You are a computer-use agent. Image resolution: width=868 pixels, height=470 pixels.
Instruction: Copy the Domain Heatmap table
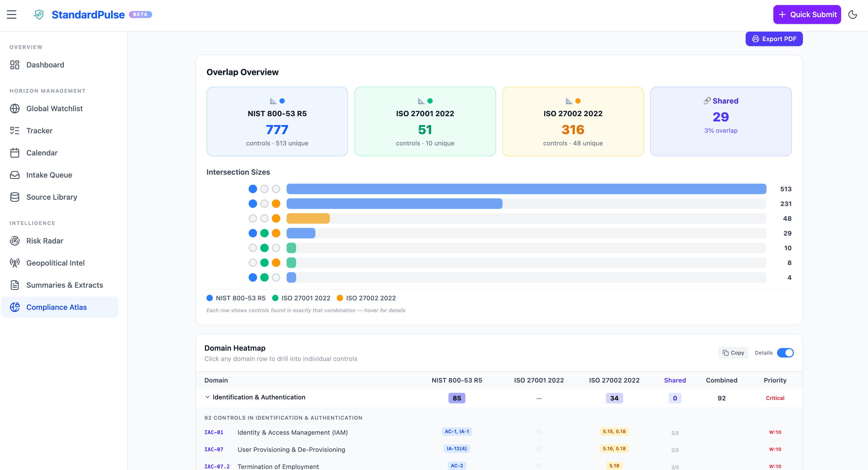[x=733, y=352]
